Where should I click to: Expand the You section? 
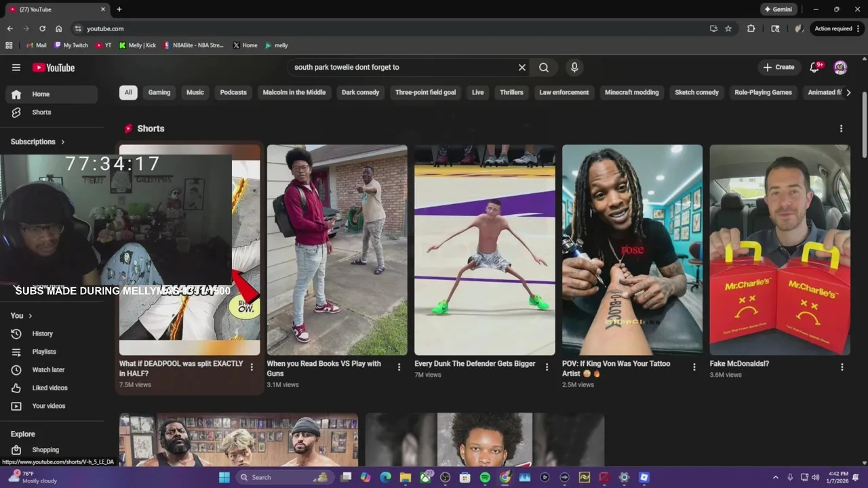(x=22, y=316)
